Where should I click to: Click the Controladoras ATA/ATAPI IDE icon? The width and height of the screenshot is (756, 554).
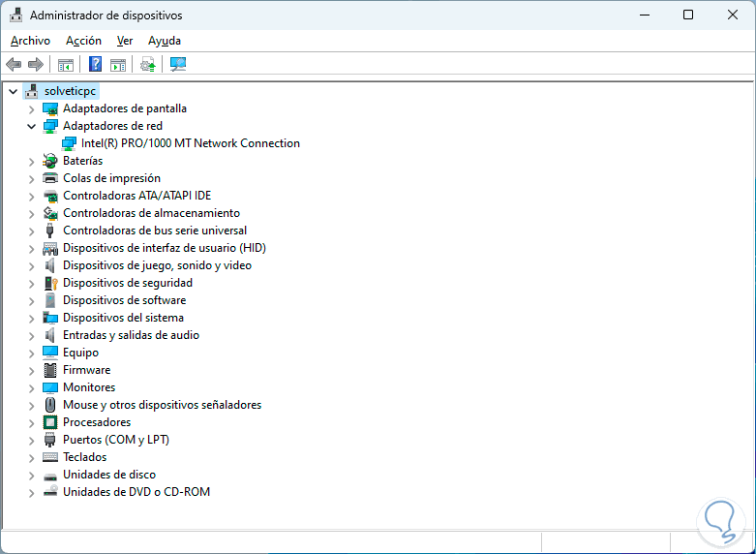click(50, 196)
